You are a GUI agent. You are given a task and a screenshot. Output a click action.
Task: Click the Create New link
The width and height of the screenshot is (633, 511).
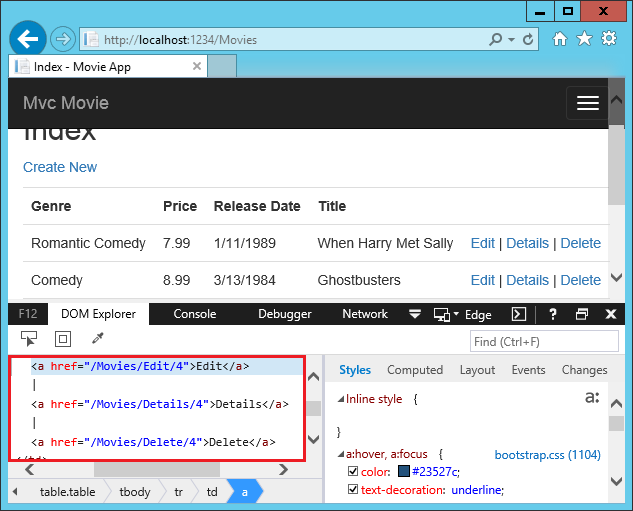[60, 167]
